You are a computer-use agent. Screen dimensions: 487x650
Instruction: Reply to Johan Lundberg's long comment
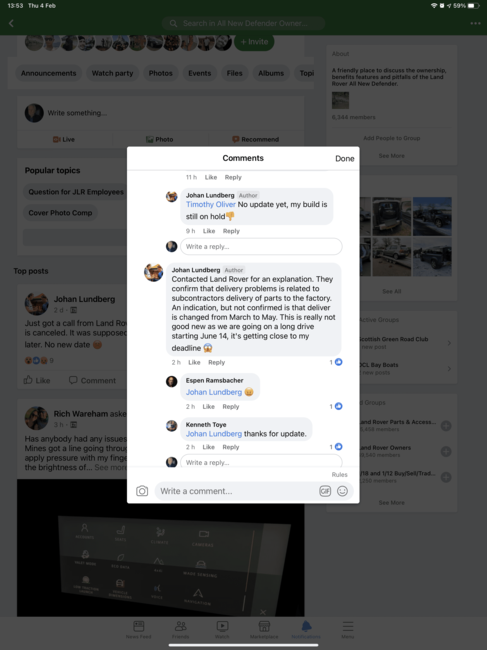click(216, 362)
